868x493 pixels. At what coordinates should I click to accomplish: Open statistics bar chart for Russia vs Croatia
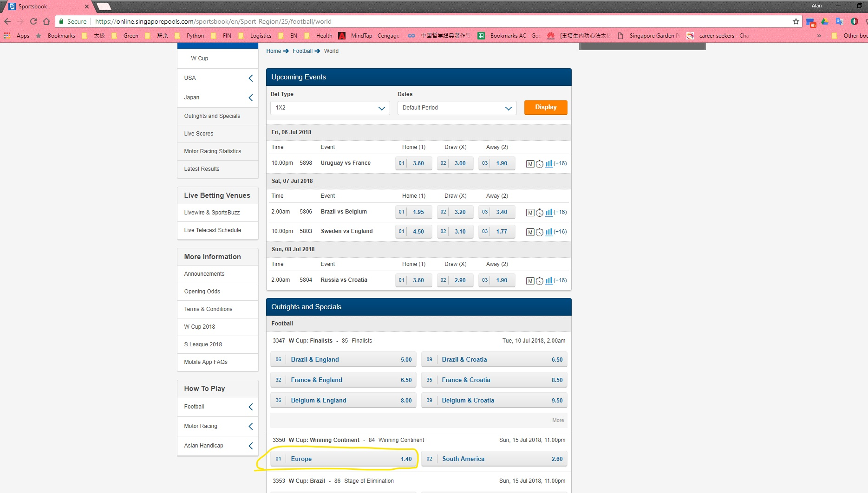click(x=549, y=280)
